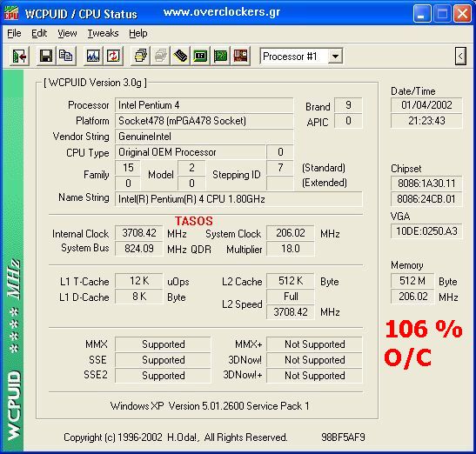Click the Exit door icon in toolbar

click(x=19, y=57)
